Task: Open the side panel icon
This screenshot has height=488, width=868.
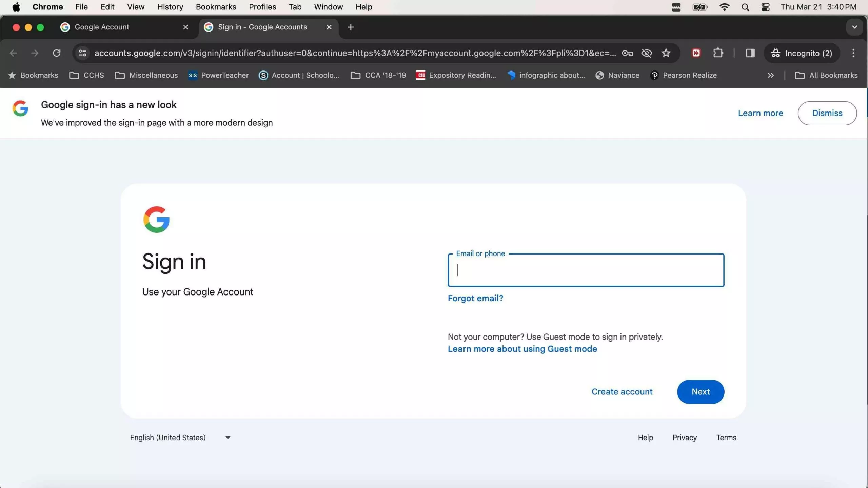Action: pyautogui.click(x=750, y=53)
